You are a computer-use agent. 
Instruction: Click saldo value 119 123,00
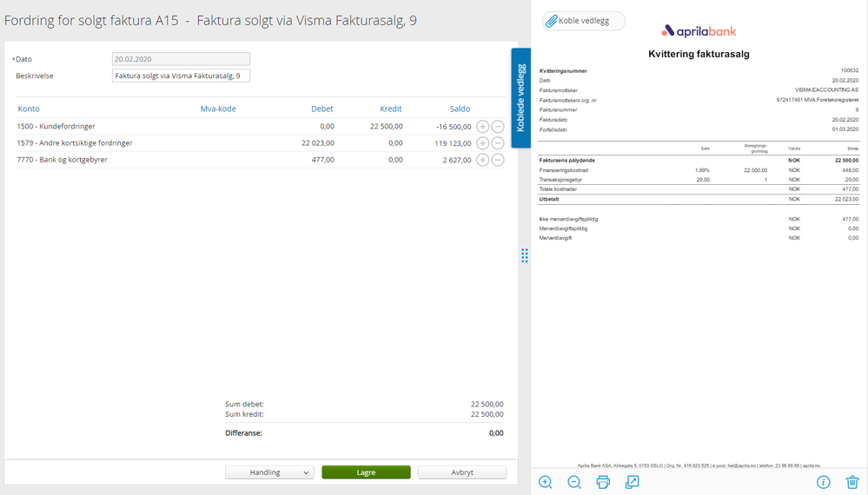453,143
